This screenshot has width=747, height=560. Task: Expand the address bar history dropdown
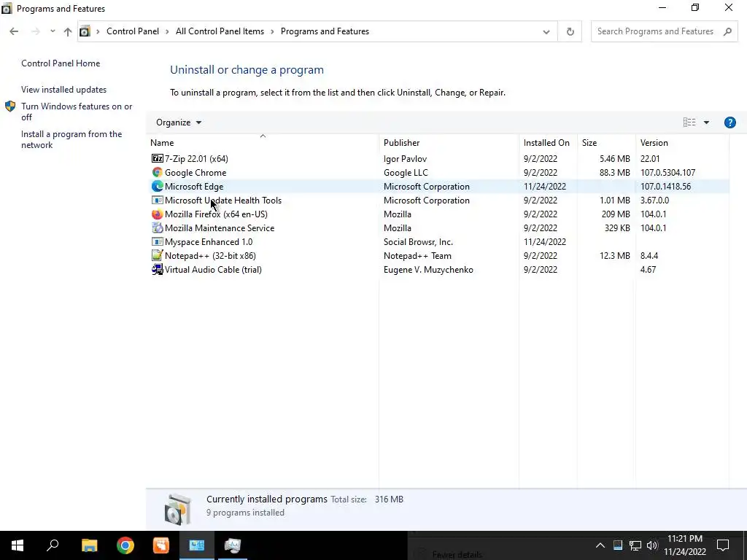546,32
